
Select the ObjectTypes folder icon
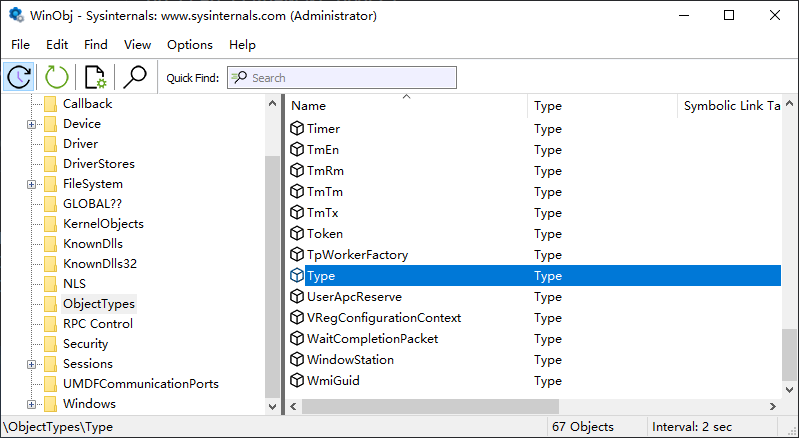coord(50,304)
